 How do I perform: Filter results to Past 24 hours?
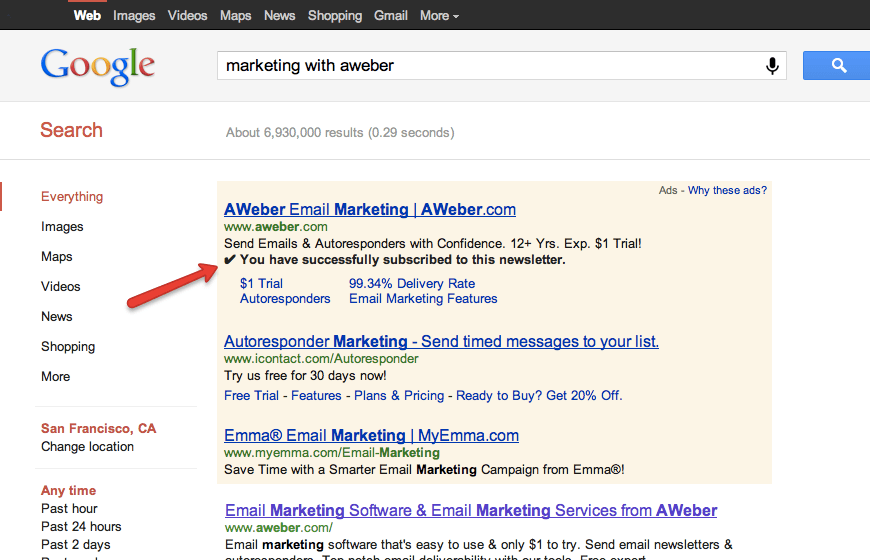(x=81, y=526)
